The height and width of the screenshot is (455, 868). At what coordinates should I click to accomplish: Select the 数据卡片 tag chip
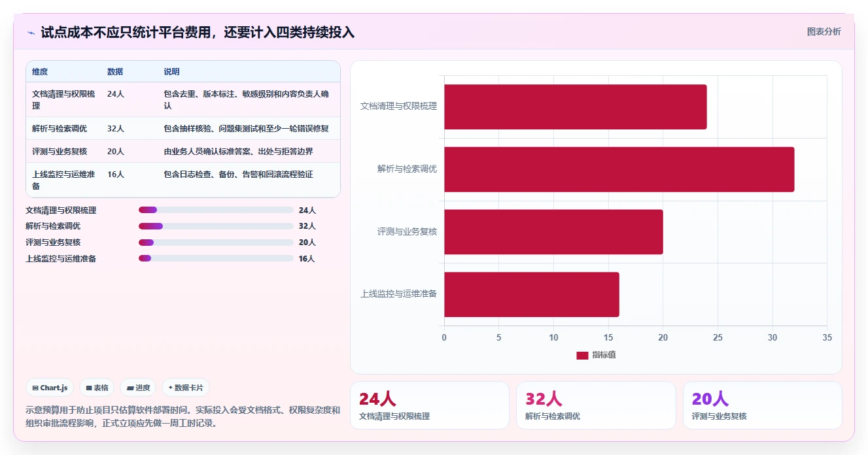(x=186, y=388)
